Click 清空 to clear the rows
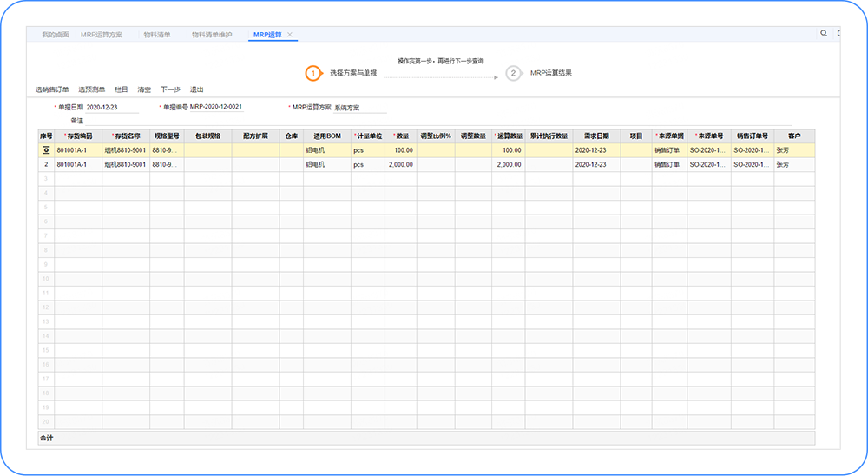Viewport: 868px width, 476px height. 144,89
